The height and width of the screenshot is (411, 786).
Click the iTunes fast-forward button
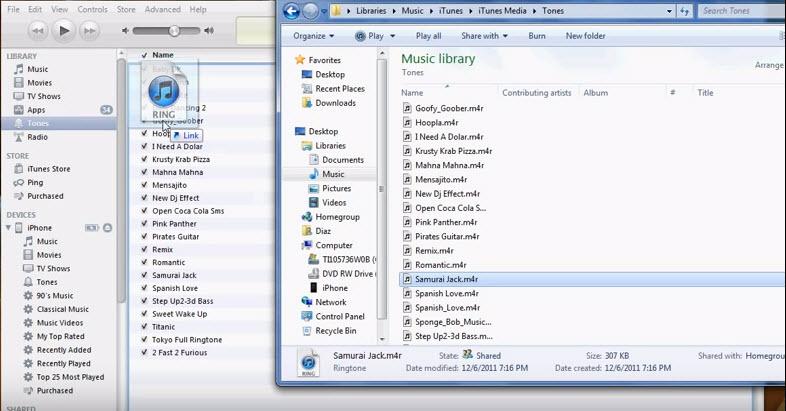(x=89, y=31)
